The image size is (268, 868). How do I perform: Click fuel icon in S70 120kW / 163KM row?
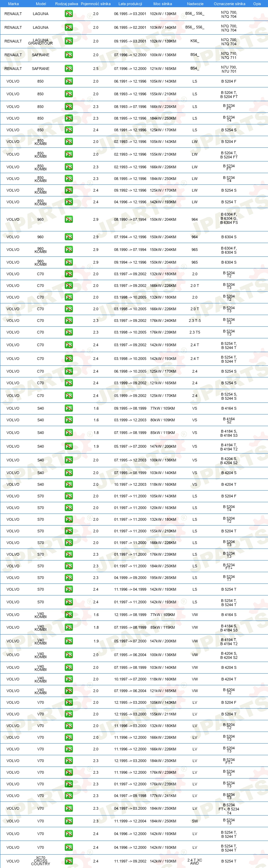point(69,508)
